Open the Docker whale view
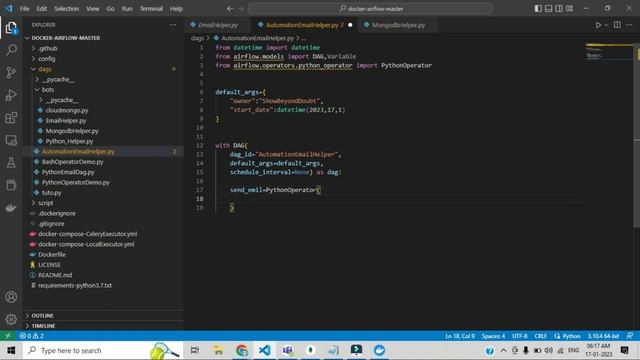The height and width of the screenshot is (360, 640). point(11,207)
